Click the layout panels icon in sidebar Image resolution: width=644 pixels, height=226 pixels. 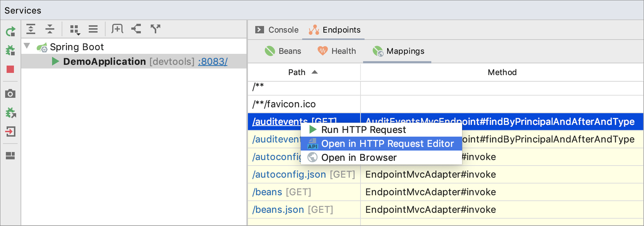click(10, 156)
